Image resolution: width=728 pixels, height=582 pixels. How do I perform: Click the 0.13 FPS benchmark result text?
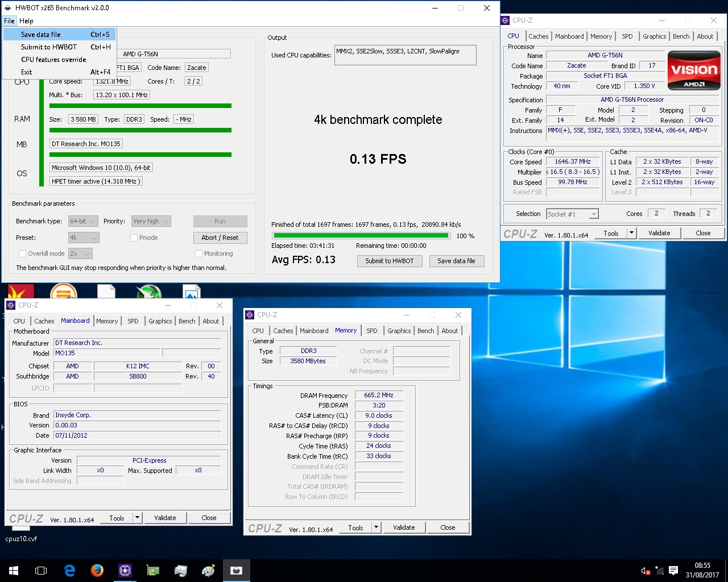click(378, 159)
